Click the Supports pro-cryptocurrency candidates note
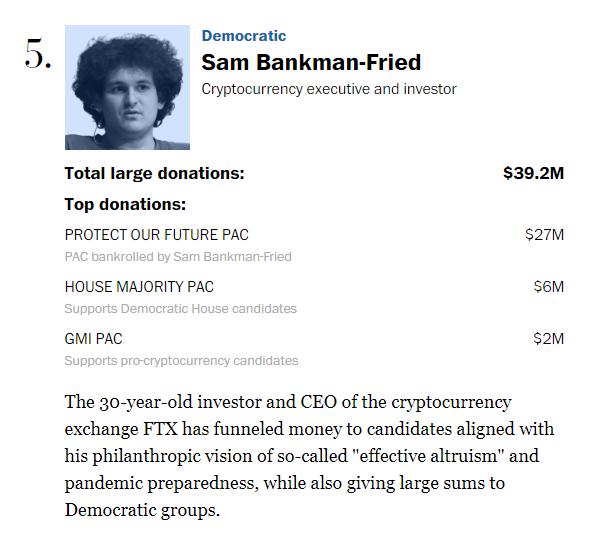Viewport: 616px width, 544px height. tap(181, 361)
